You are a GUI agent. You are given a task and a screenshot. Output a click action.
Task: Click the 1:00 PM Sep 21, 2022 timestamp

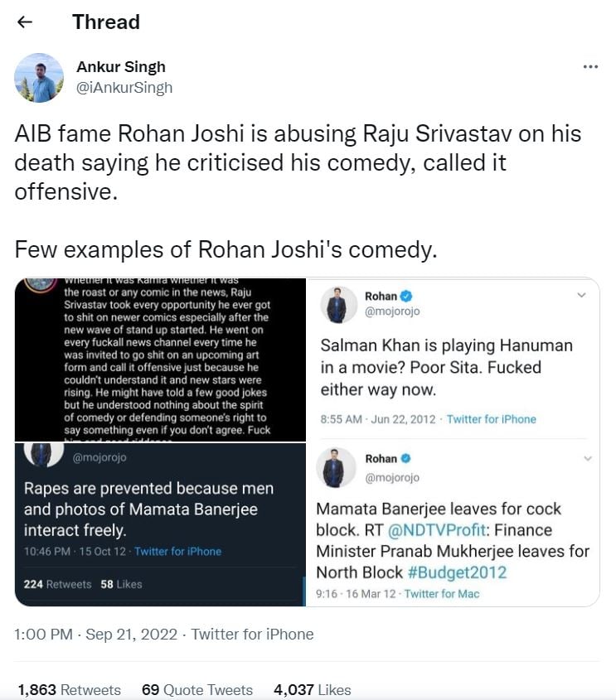[95, 634]
